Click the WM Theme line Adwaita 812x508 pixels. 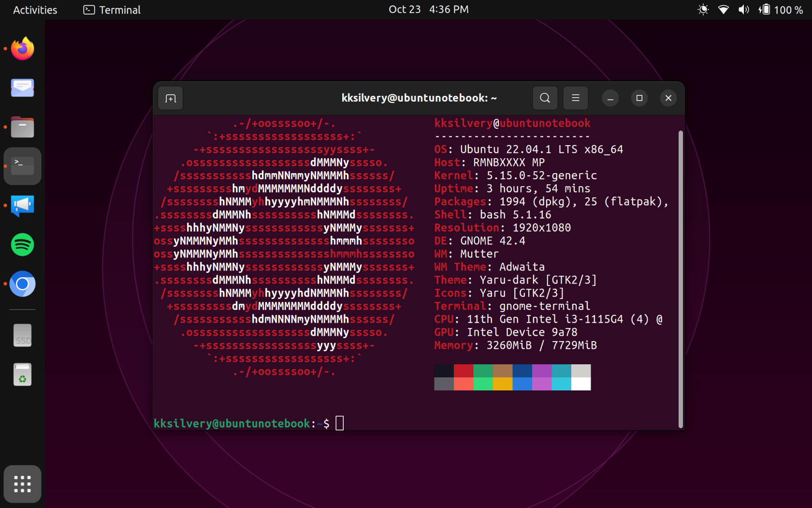(x=490, y=267)
